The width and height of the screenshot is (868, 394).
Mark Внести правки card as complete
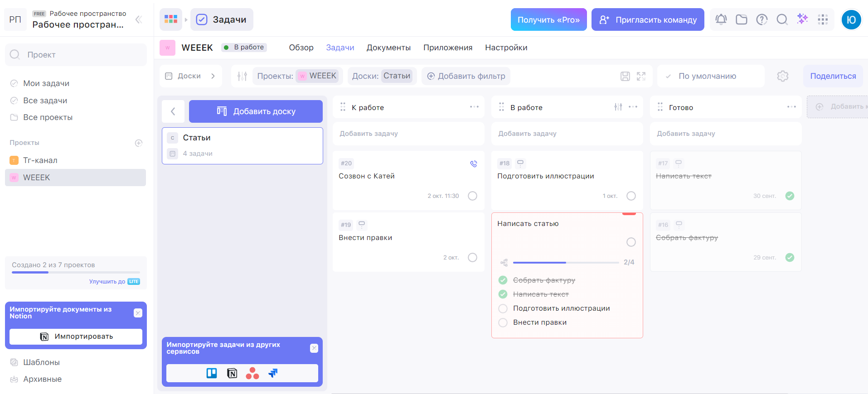(472, 258)
